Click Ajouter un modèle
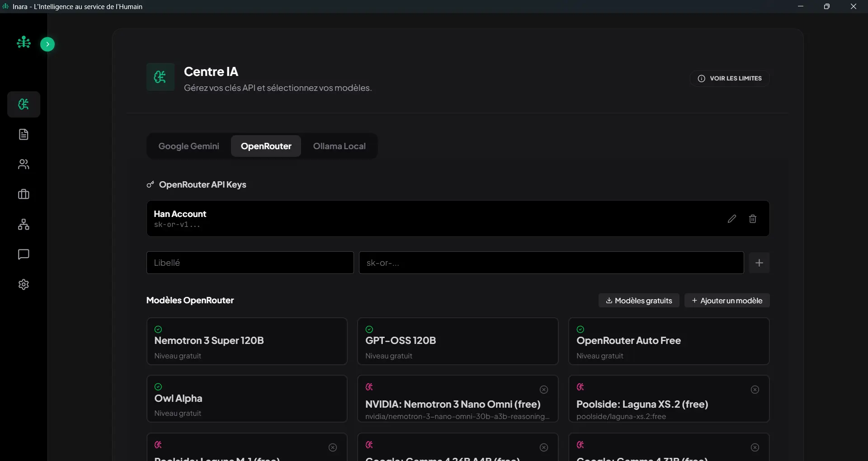Viewport: 868px width, 461px height. (727, 301)
